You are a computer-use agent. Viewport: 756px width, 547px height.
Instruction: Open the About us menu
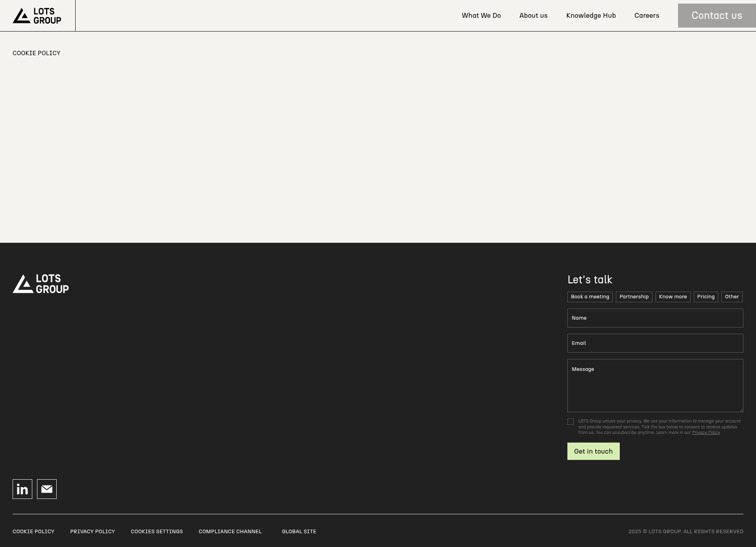click(534, 16)
